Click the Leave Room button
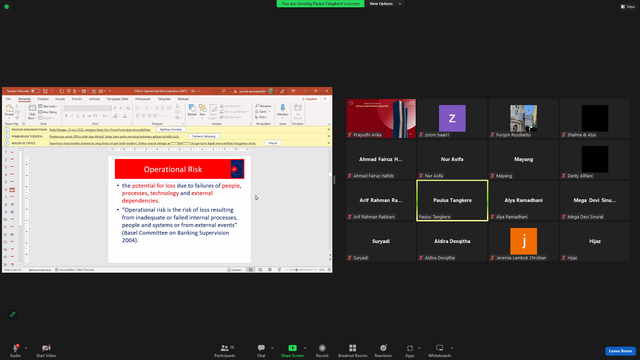Image resolution: width=640 pixels, height=360 pixels. coord(620,351)
